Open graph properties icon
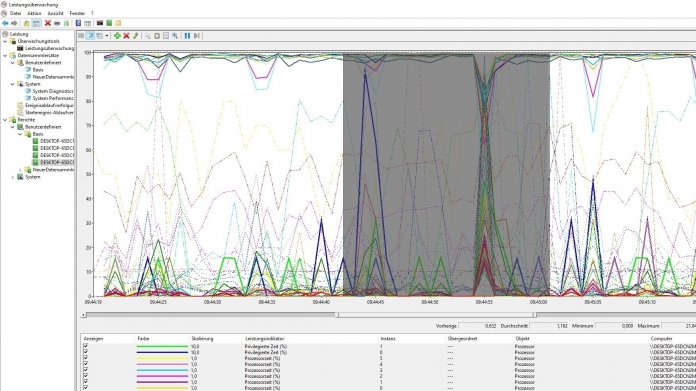Screen dimensions: 696x391 click(166, 36)
